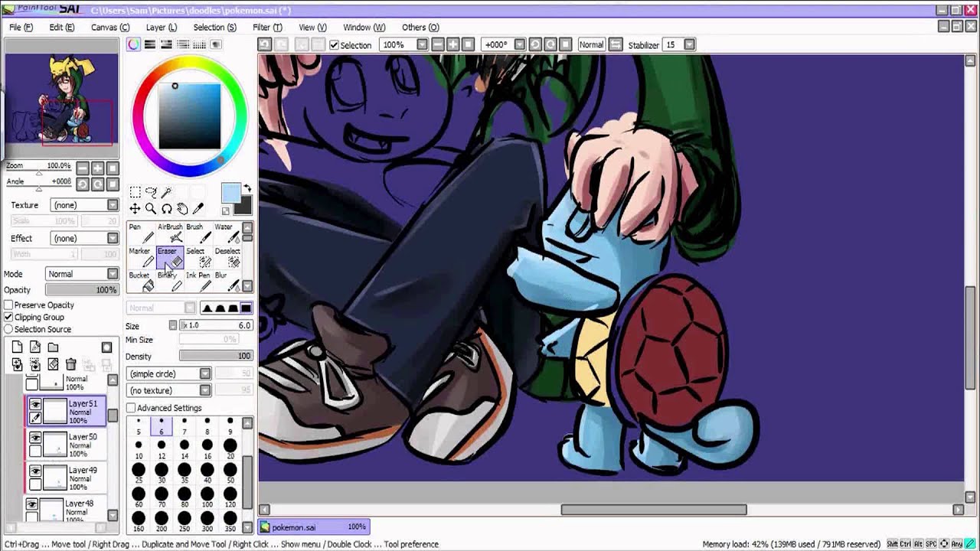The width and height of the screenshot is (980, 551).
Task: Open the brush texture (no texture) dropdown
Action: click(168, 390)
